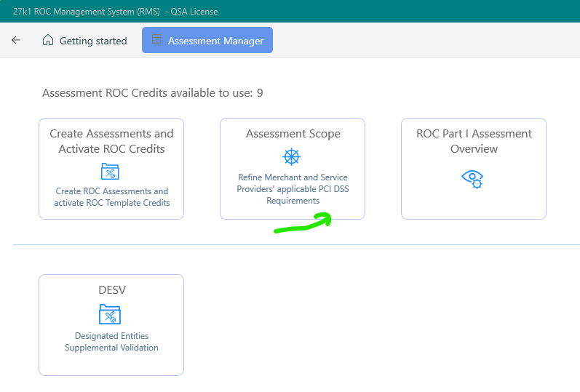Open the DESV card heading

[111, 289]
